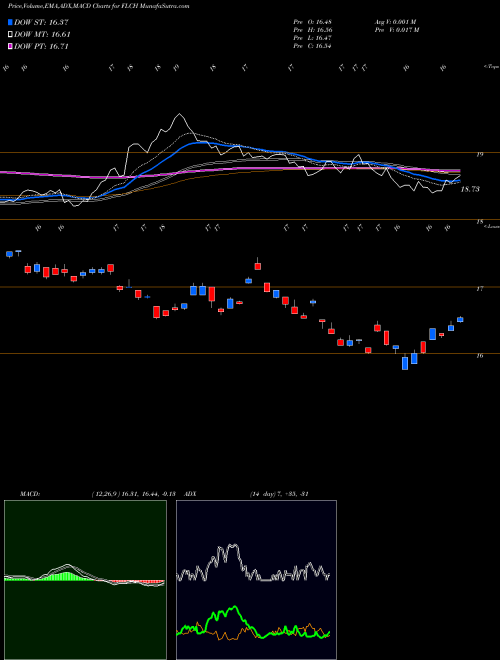Screen dimensions: 500x660
Task: Open the dark blue ADX indicator chart panel
Action: tap(256, 580)
